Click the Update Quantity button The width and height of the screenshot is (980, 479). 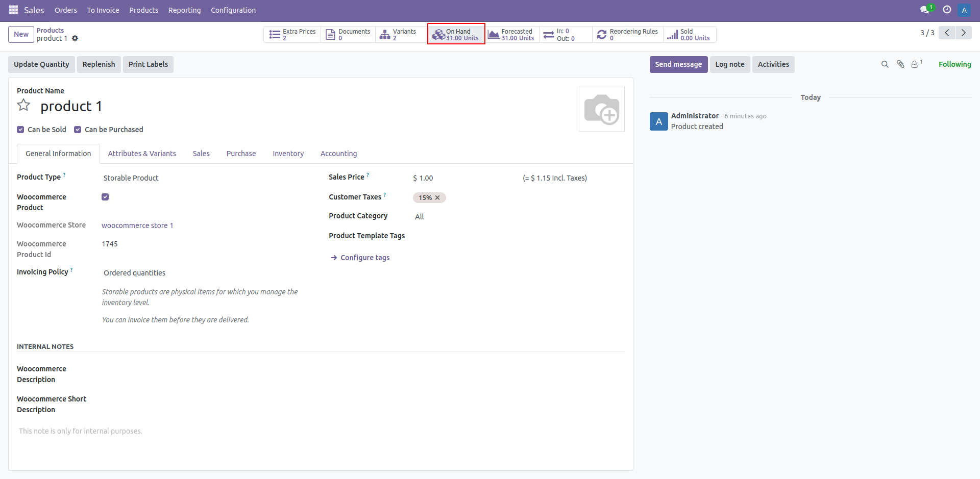click(41, 64)
